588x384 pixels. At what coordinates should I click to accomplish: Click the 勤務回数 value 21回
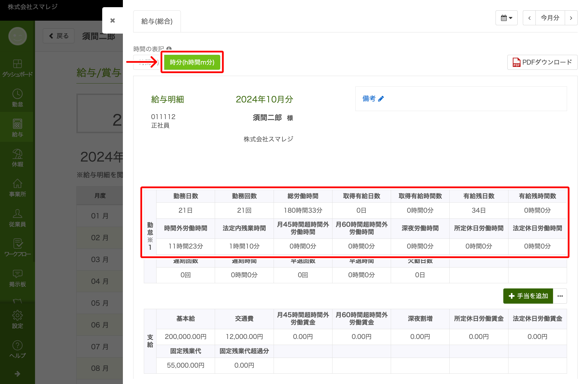[x=244, y=210]
